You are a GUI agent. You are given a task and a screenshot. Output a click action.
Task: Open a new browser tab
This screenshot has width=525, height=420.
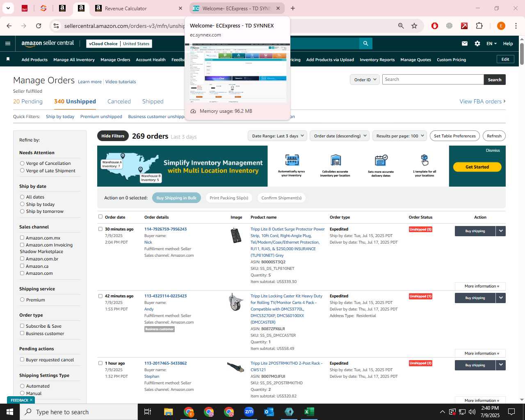(x=293, y=8)
